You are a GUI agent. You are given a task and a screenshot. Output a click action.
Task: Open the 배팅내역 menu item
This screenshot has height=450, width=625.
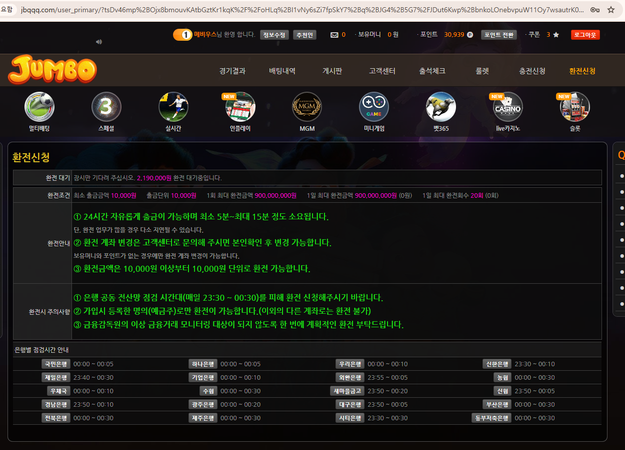tap(283, 72)
